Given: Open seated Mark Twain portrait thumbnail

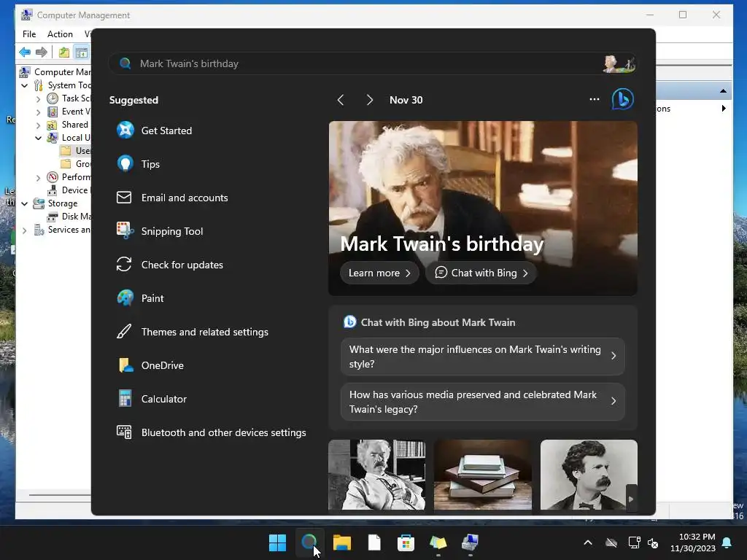Looking at the screenshot, I should [377, 475].
